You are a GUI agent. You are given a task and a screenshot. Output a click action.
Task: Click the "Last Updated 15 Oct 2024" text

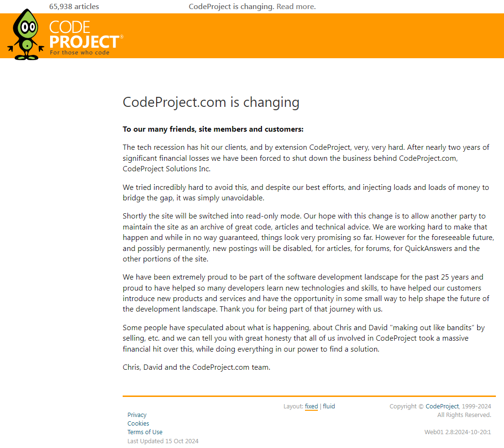click(163, 441)
